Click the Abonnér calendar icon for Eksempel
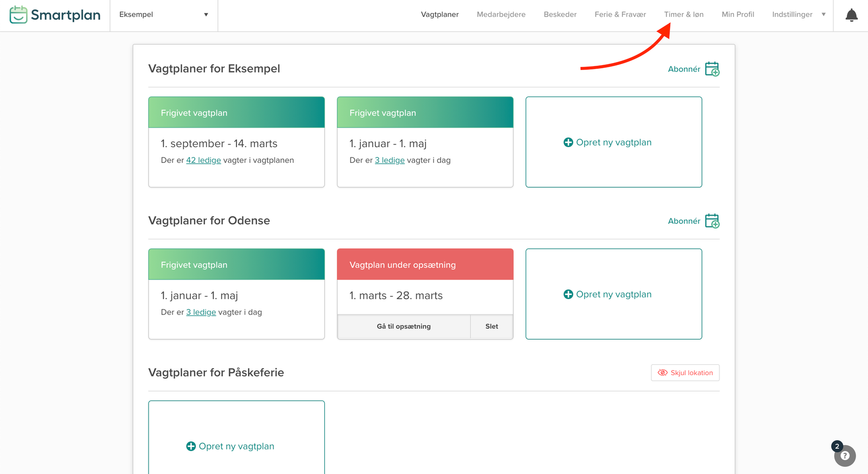Viewport: 868px width, 474px height. [712, 69]
